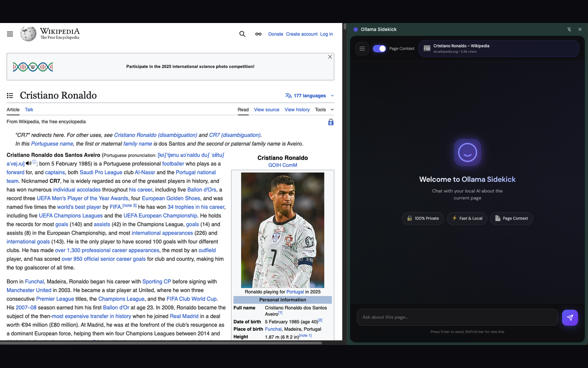Open the FIFA Club World Cup link
Image resolution: width=588 pixels, height=368 pixels.
(192, 299)
